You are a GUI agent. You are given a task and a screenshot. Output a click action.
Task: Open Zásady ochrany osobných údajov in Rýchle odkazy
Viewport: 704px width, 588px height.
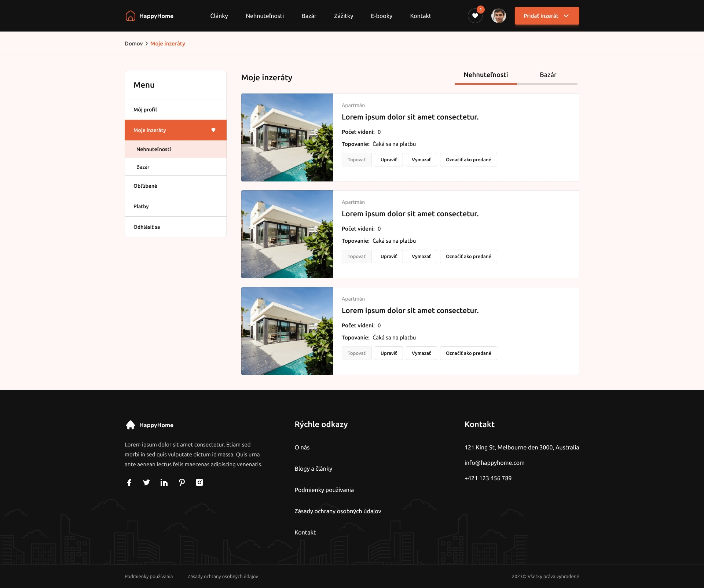[338, 511]
